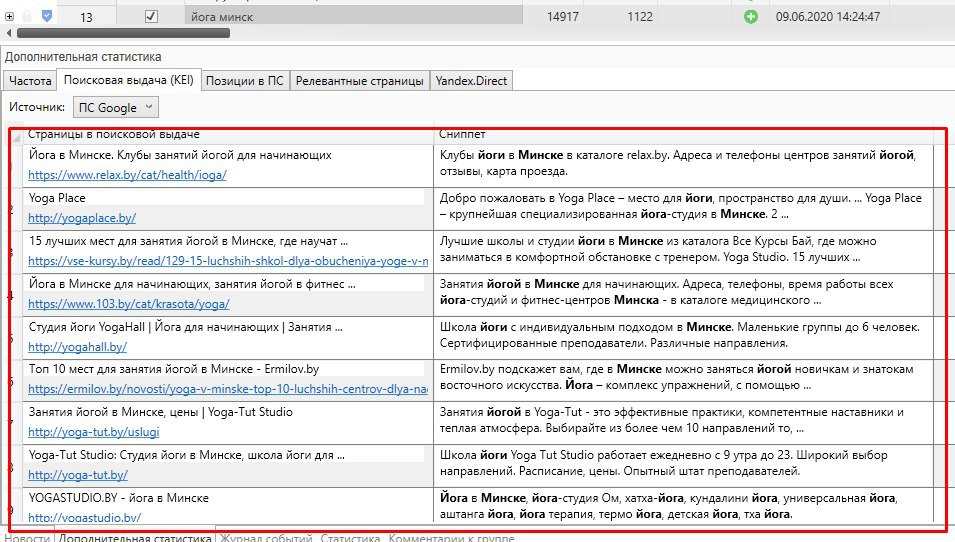The image size is (955, 542).
Task: Open bottom Журнал событий tab
Action: coord(266,538)
